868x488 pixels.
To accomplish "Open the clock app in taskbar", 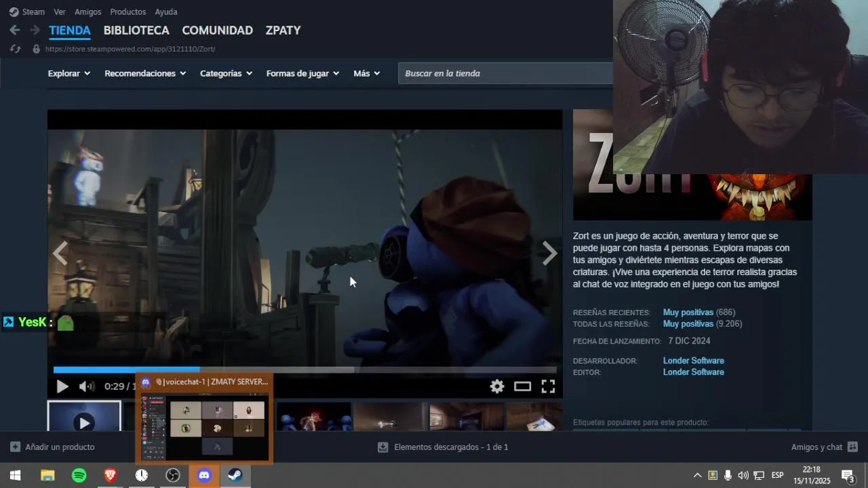I will [x=141, y=475].
